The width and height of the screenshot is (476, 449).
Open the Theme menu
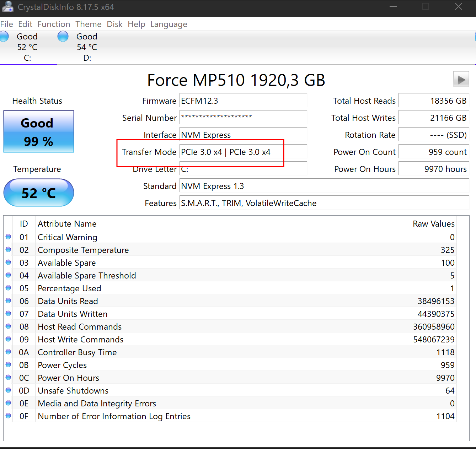89,24
